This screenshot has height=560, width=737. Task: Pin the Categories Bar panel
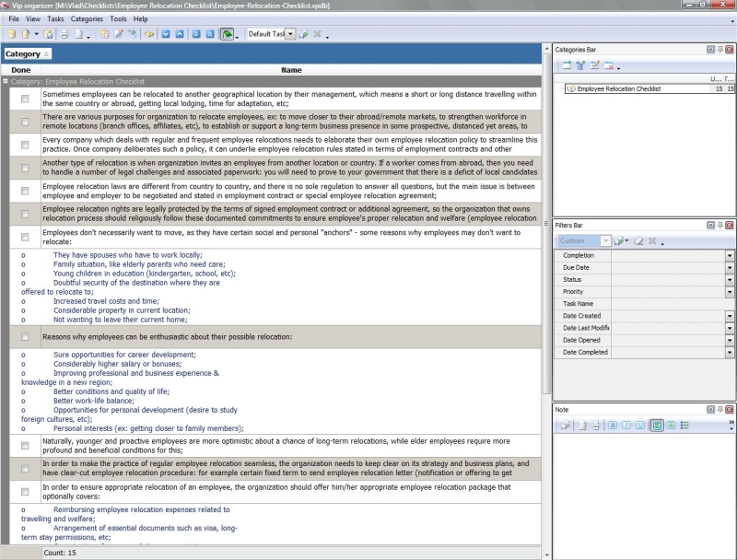719,49
